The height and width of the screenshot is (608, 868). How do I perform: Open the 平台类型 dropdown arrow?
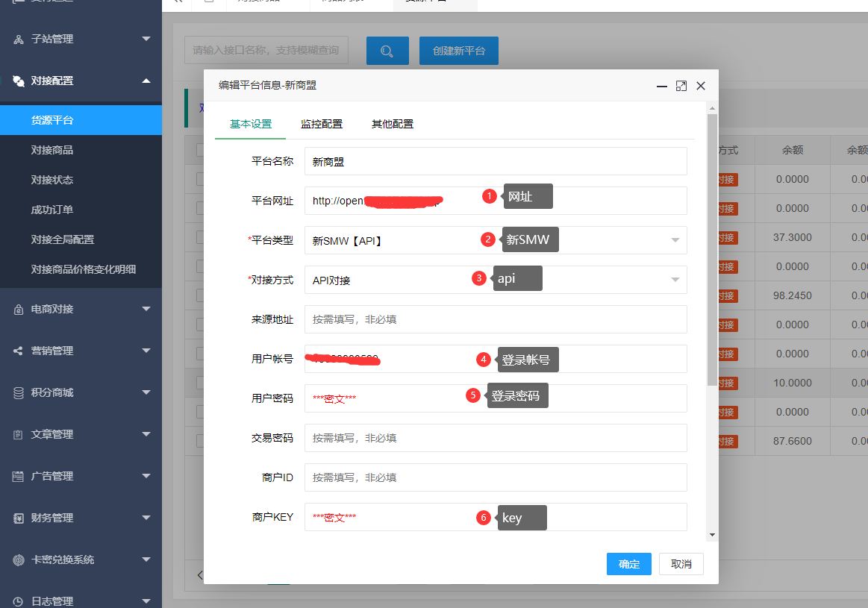pyautogui.click(x=675, y=240)
